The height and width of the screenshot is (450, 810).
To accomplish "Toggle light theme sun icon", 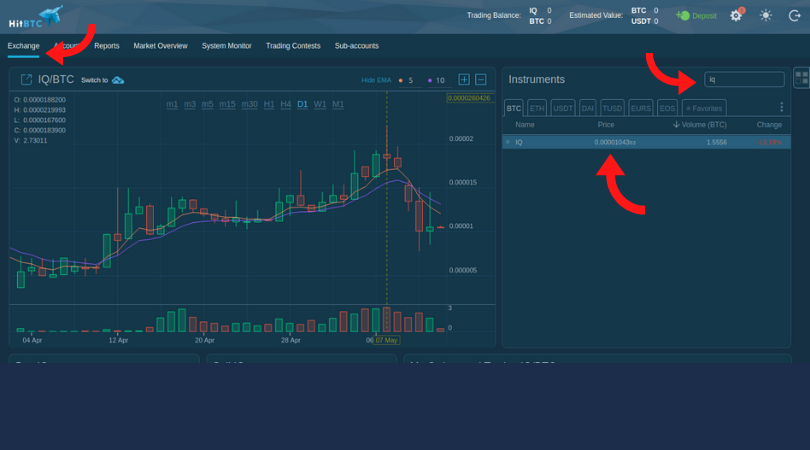I will pyautogui.click(x=766, y=15).
